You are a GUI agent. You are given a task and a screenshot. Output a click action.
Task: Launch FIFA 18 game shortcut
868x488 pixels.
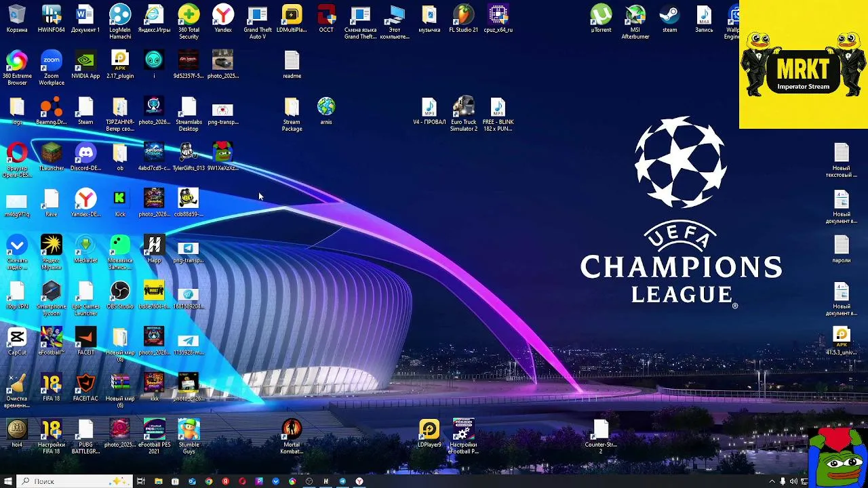[x=51, y=388]
